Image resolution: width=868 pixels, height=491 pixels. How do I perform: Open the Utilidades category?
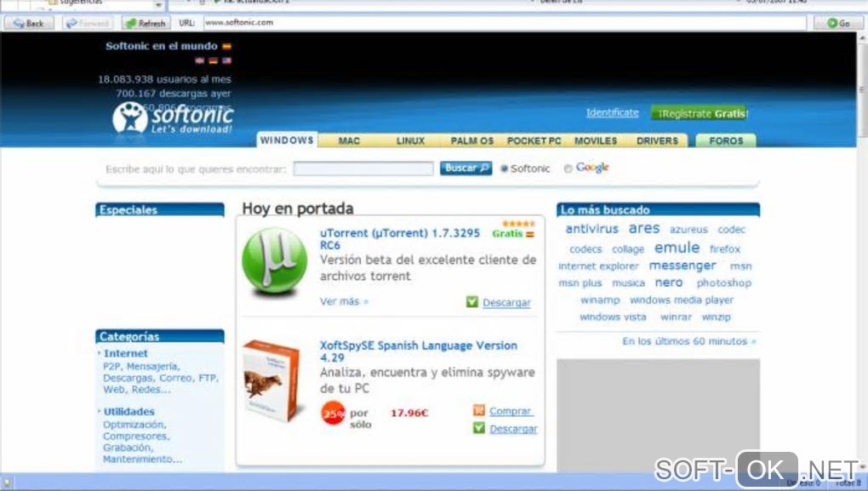pos(129,412)
